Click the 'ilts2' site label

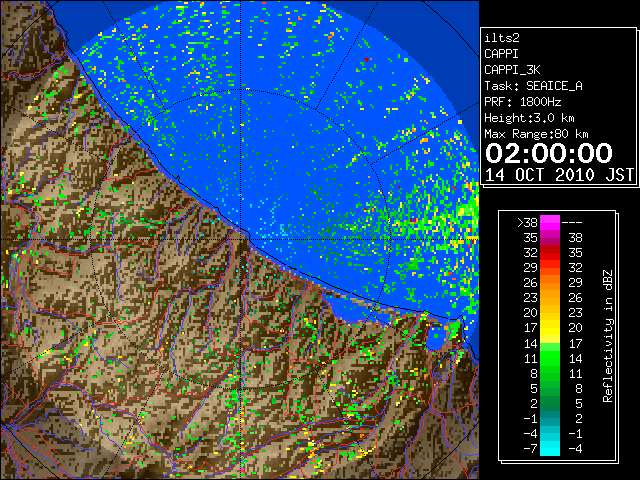click(x=502, y=38)
